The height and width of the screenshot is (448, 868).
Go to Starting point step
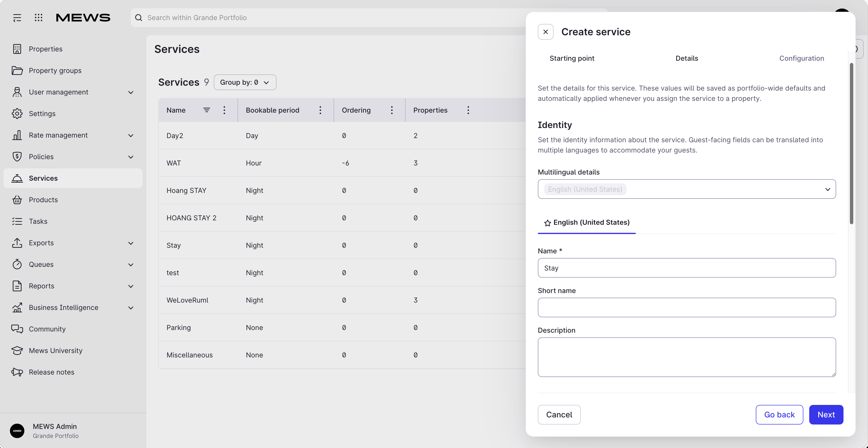(x=572, y=58)
